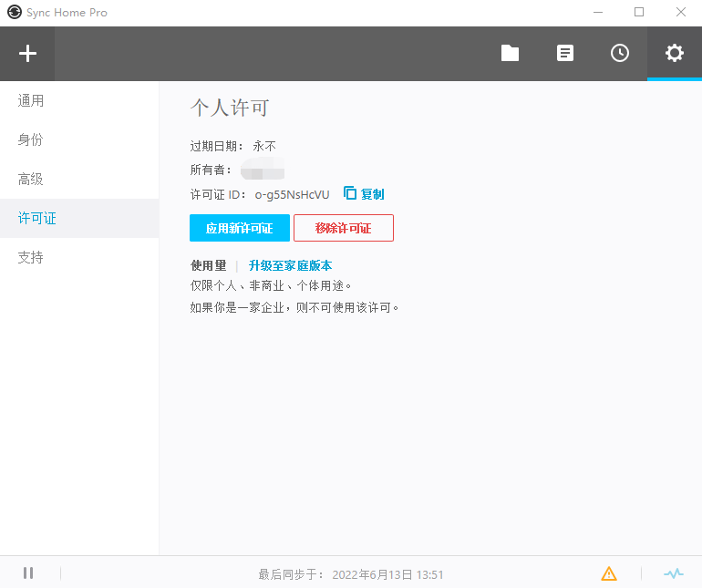
Task: Open the 高级 settings section
Action: (x=31, y=180)
